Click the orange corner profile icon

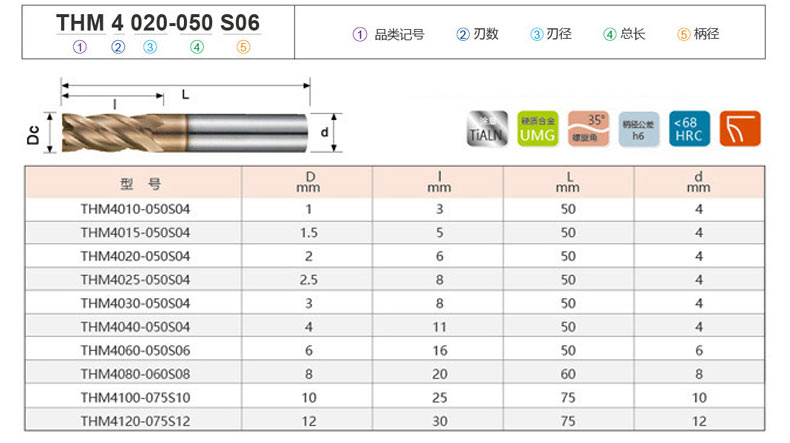point(740,129)
